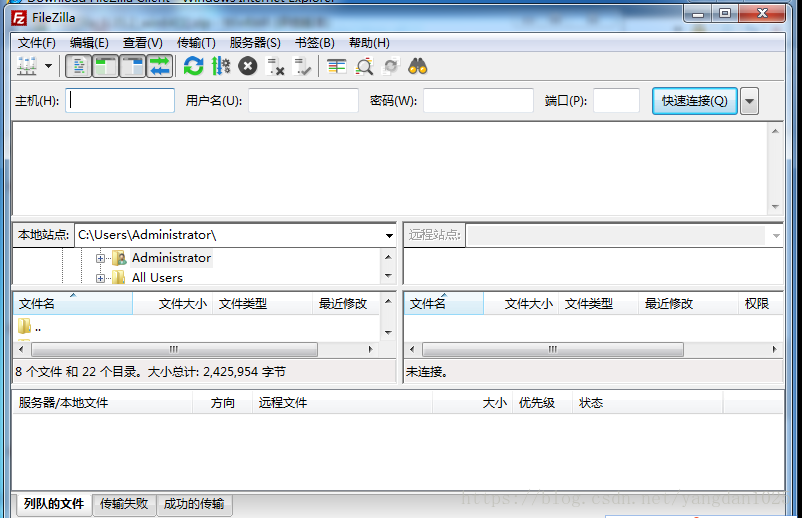
Task: Switch to the 成功的传输 tab
Action: (x=194, y=504)
